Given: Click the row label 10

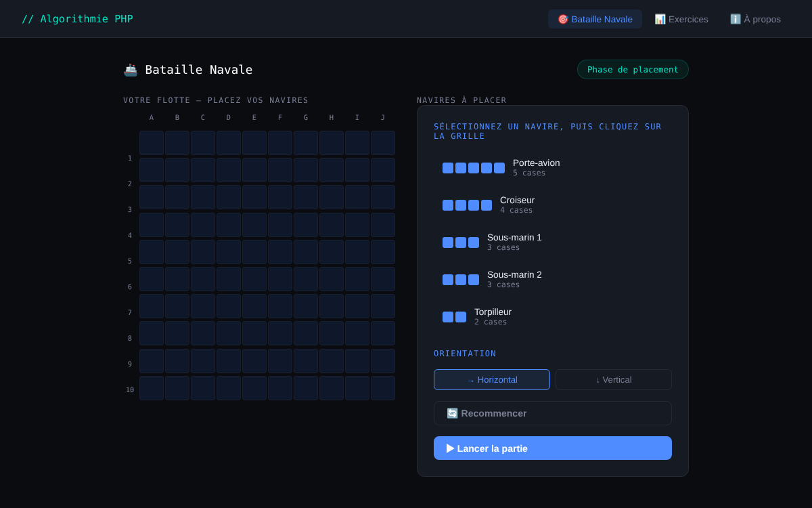Looking at the screenshot, I should click(x=130, y=390).
